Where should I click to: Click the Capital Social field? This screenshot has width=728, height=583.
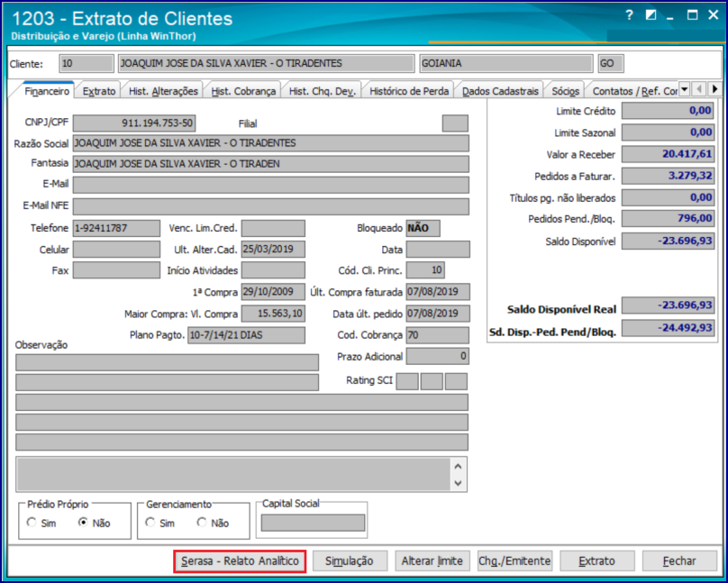313,524
